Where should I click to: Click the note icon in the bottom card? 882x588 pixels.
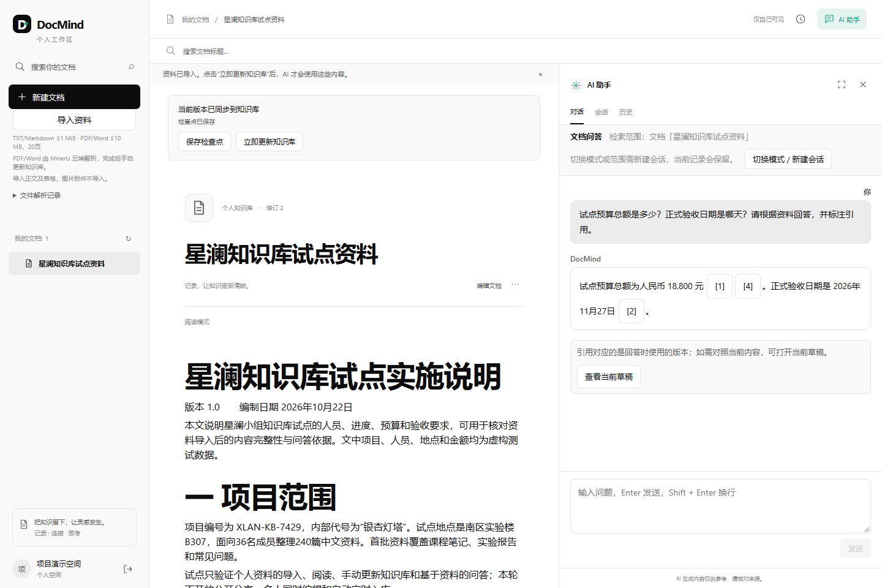(24, 524)
